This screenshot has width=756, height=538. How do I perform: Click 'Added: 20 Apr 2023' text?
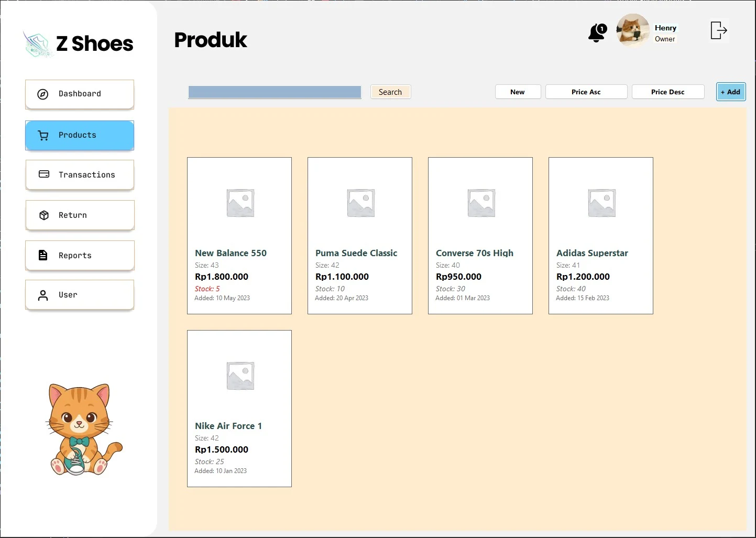(342, 298)
